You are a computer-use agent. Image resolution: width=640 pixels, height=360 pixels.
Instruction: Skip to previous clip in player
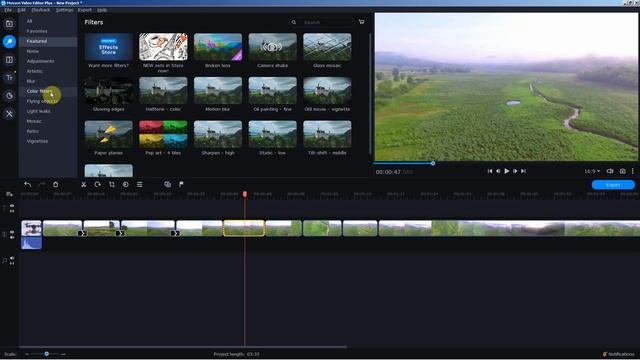coord(490,171)
